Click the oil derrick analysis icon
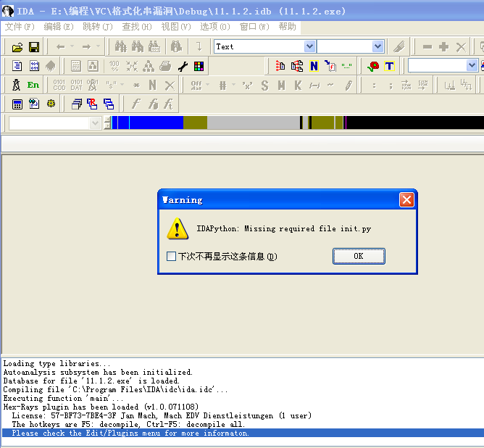Image resolution: width=484 pixels, height=448 pixels. [x=17, y=85]
